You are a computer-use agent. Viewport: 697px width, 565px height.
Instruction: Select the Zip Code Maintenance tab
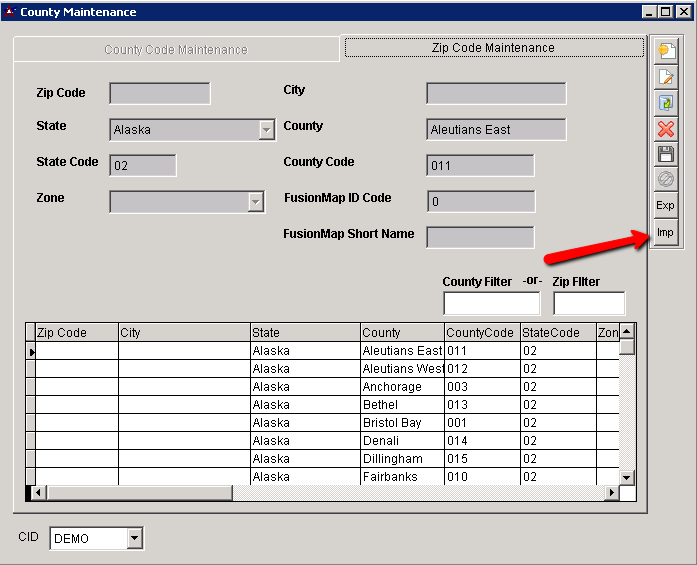point(494,48)
